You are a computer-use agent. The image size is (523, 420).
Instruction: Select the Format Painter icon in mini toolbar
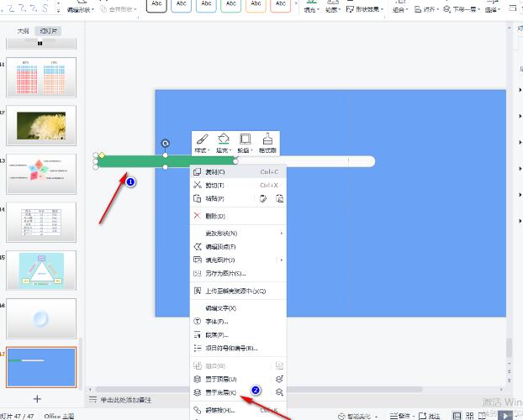(x=267, y=141)
